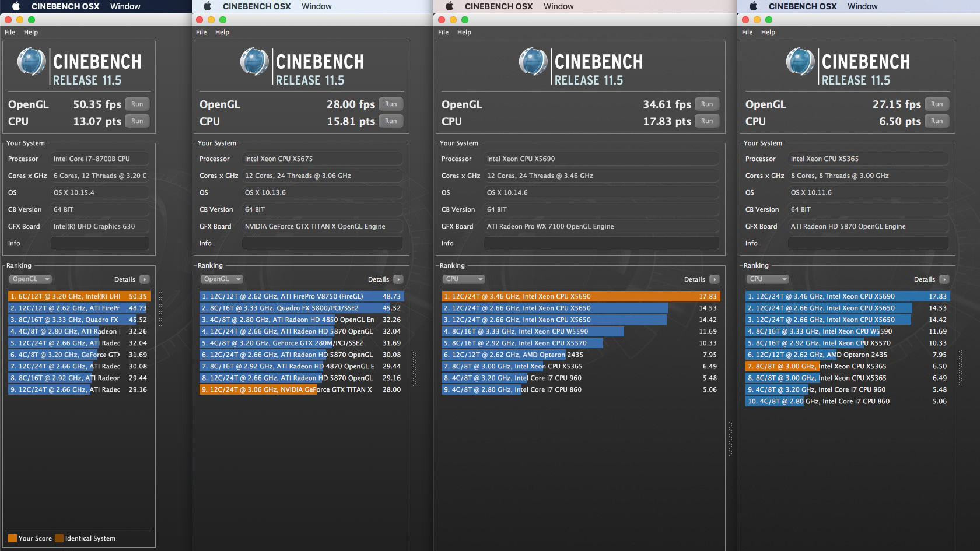Click the panel resize grip in the i7-8700B window
The image size is (980, 551).
point(161,309)
